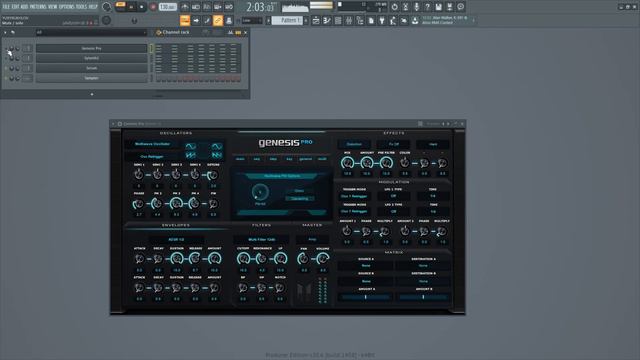Select top-right sine waveform icon

(x=217, y=146)
